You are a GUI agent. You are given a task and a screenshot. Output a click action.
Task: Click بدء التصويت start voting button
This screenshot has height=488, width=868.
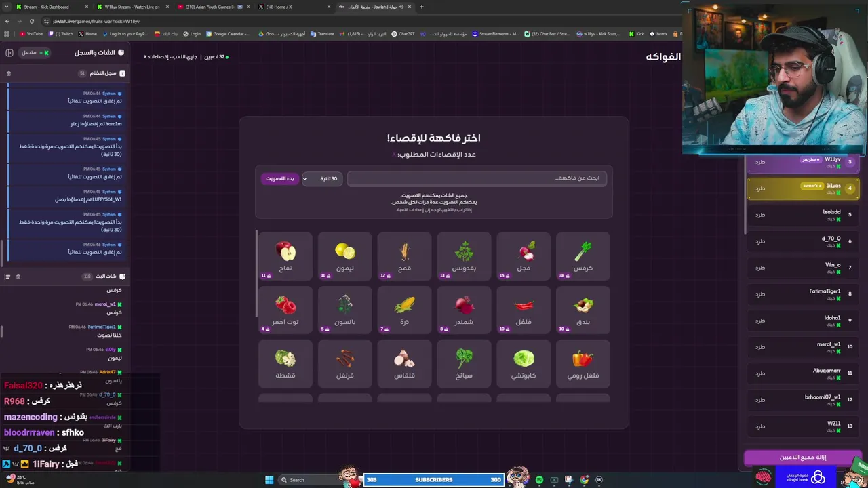click(280, 178)
